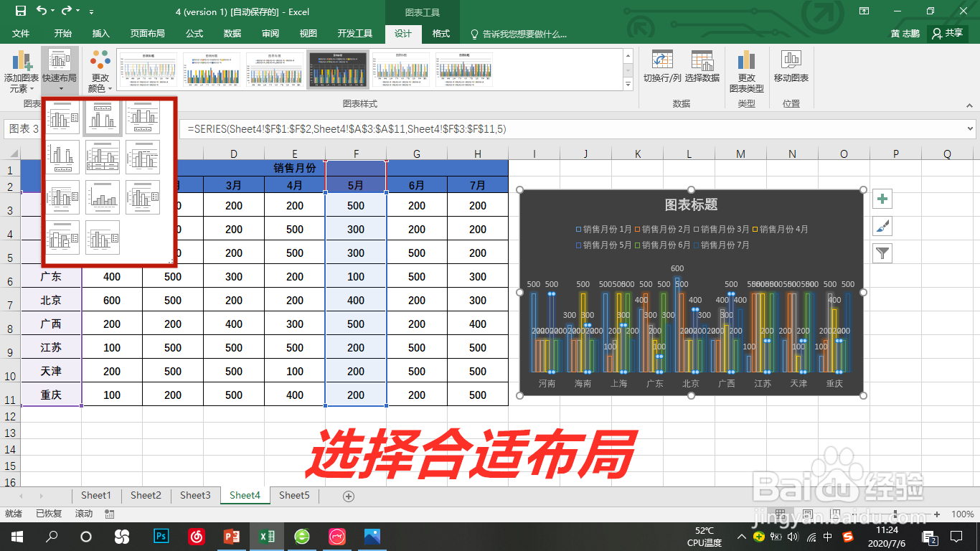Open the Windows Start menu
The width and height of the screenshot is (980, 551).
pyautogui.click(x=17, y=536)
